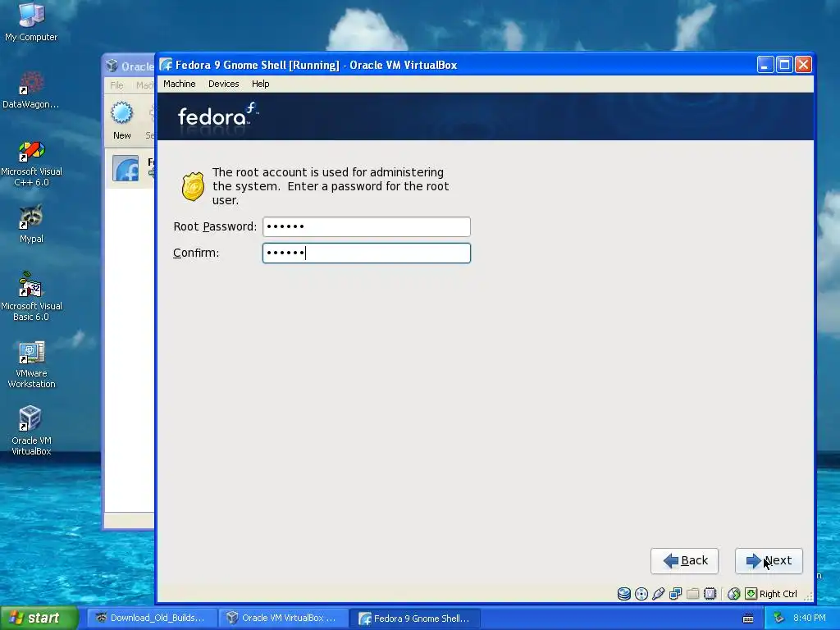Open the Machine menu
The height and width of the screenshot is (630, 840).
click(x=180, y=84)
